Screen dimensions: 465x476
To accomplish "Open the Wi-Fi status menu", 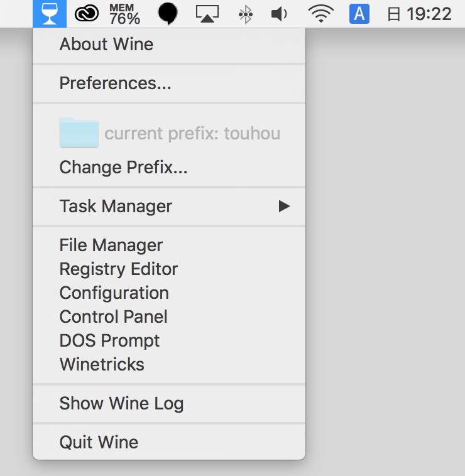I will point(320,14).
